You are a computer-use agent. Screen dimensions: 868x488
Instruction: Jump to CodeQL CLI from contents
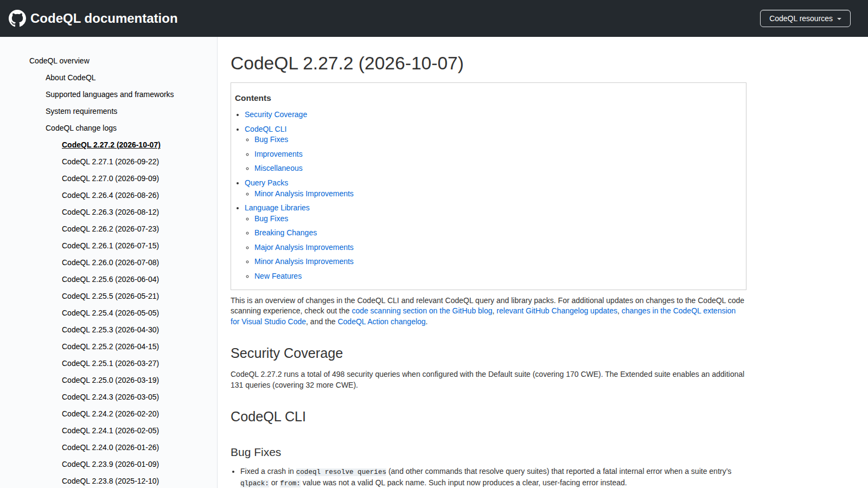coord(265,129)
